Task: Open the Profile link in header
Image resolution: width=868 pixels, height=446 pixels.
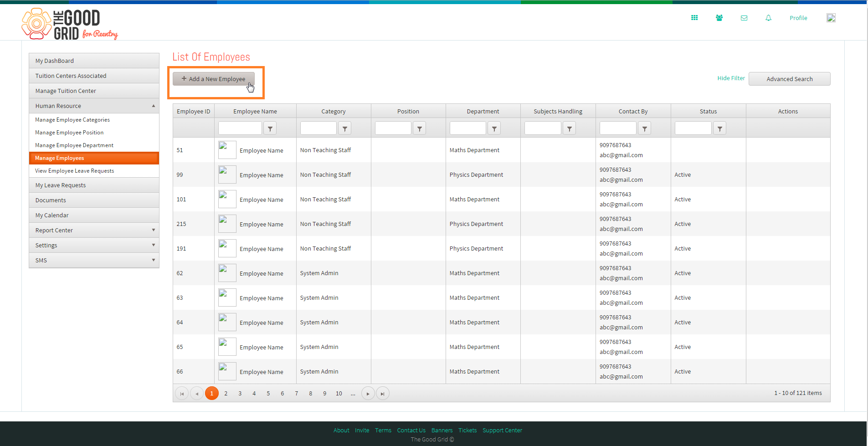Action: 798,18
